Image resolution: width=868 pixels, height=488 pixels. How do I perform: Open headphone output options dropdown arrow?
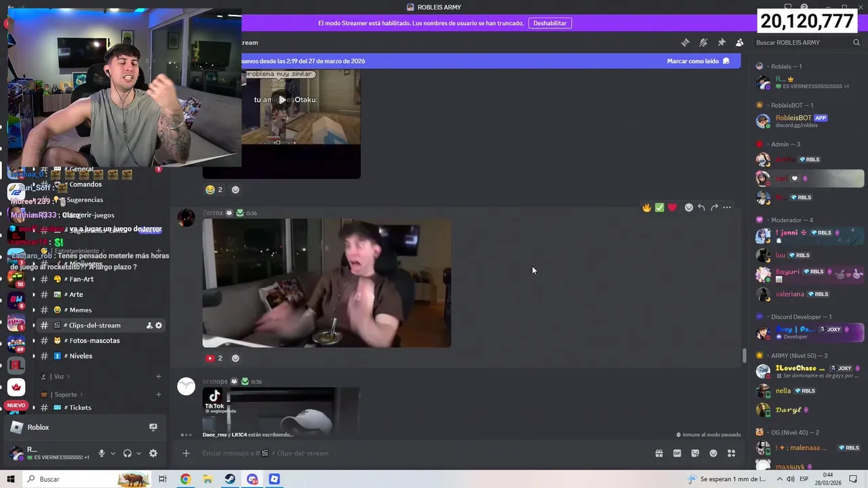(139, 453)
